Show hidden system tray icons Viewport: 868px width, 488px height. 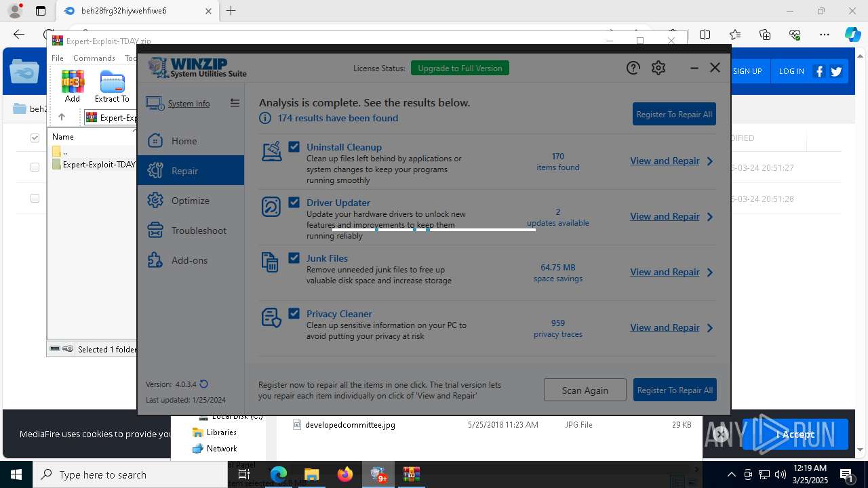click(x=731, y=474)
